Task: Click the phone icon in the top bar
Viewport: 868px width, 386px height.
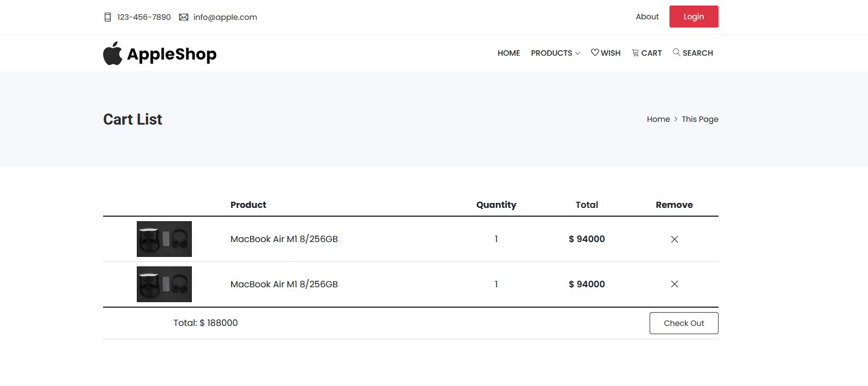Action: (108, 17)
